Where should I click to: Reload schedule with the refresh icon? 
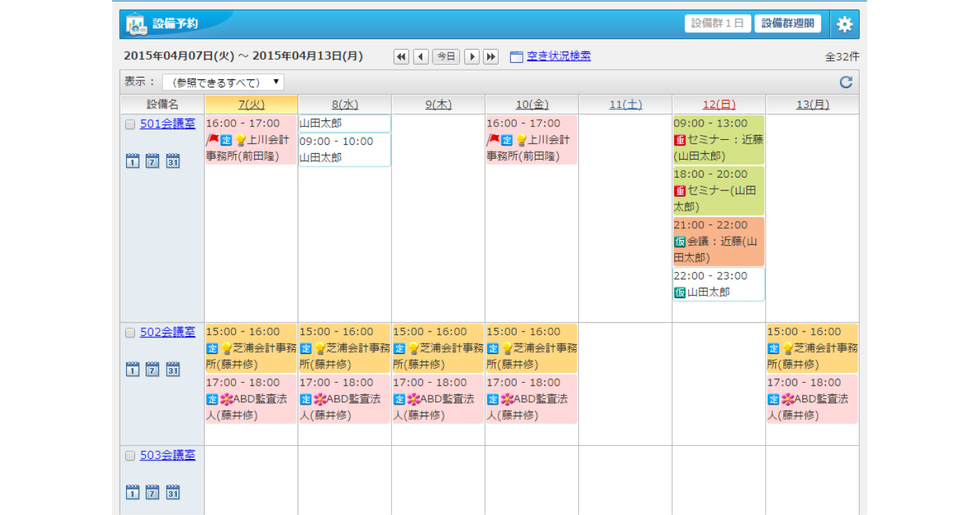tap(846, 83)
